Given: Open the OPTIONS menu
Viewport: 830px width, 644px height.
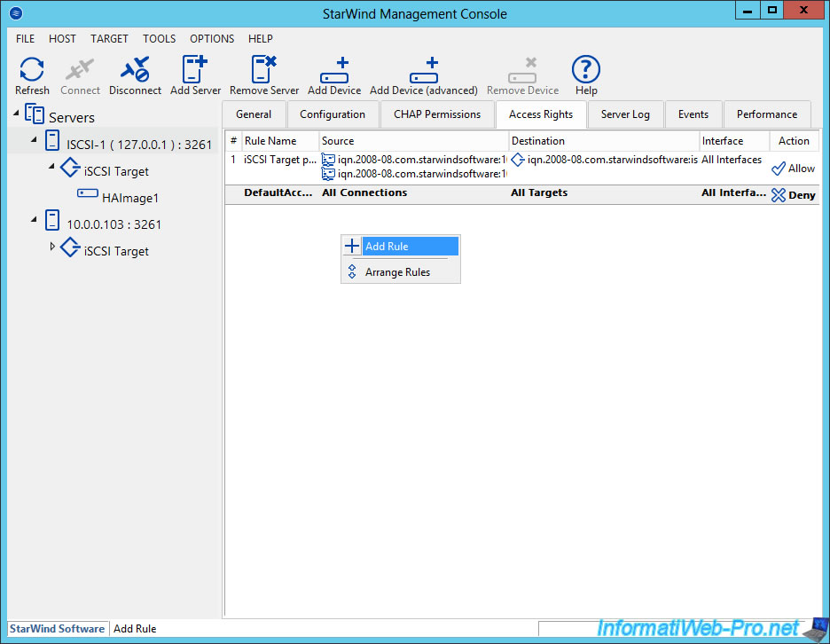Looking at the screenshot, I should [212, 39].
